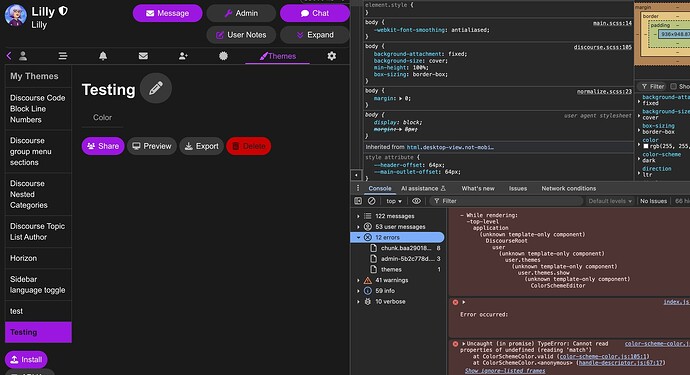Open the Admin page for this user
The height and width of the screenshot is (375, 690).
click(241, 13)
